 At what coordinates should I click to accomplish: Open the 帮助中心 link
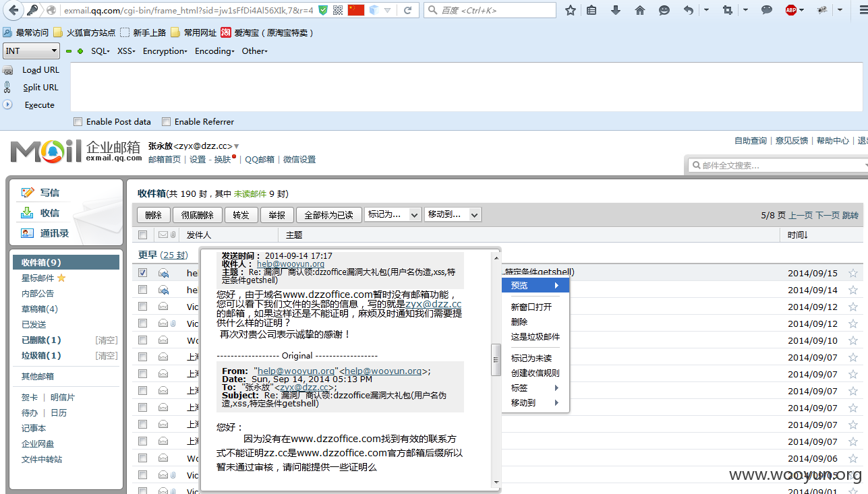pyautogui.click(x=833, y=140)
